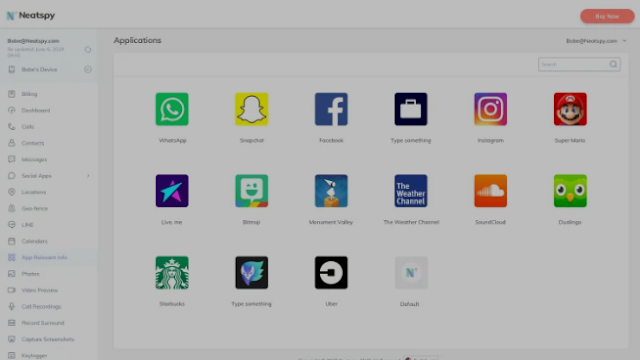Click into the Search input field
Image resolution: width=640 pixels, height=360 pixels.
tap(579, 64)
